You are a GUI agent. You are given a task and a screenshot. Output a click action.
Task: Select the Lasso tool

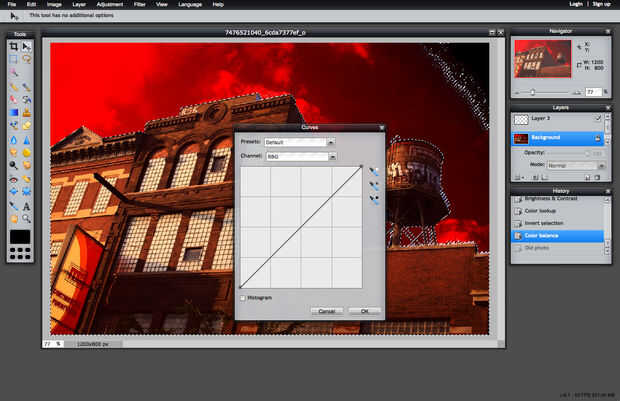26,59
